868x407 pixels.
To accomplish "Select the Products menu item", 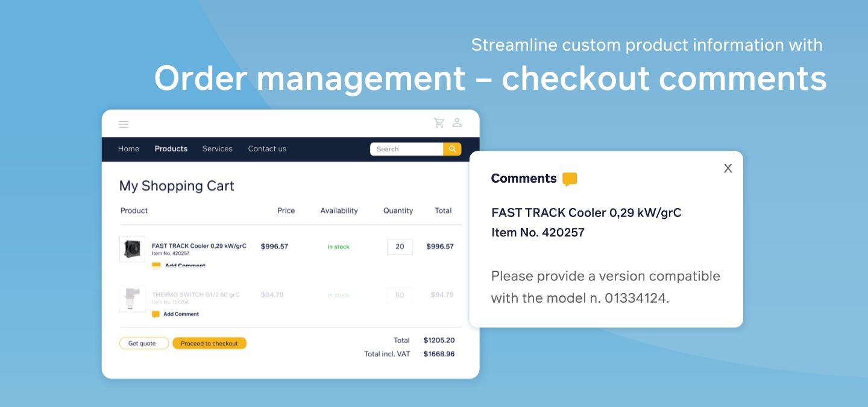I will pos(171,149).
